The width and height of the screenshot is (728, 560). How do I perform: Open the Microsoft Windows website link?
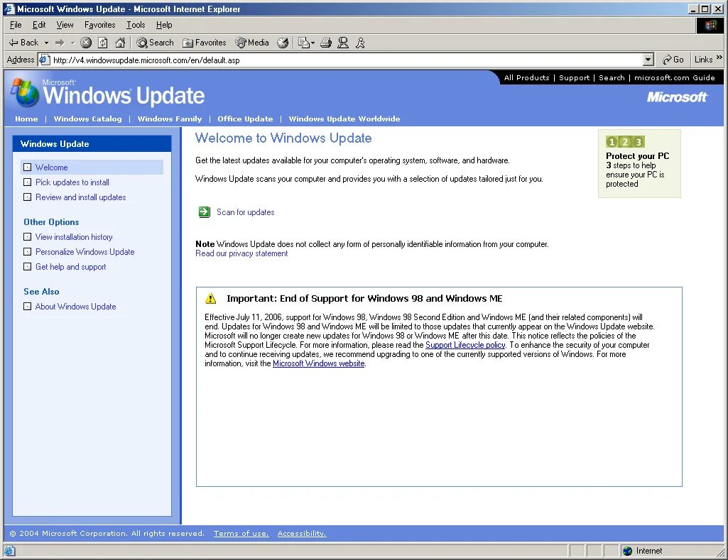coord(318,363)
